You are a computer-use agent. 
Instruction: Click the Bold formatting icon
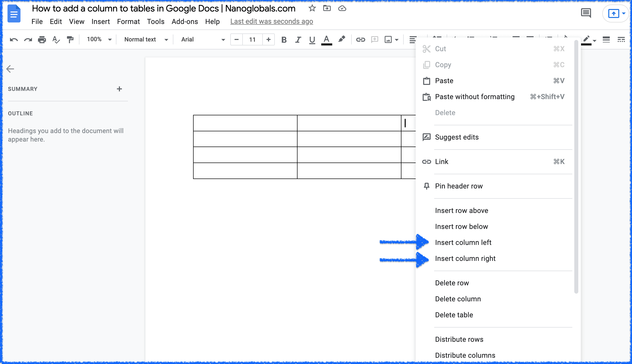click(284, 39)
